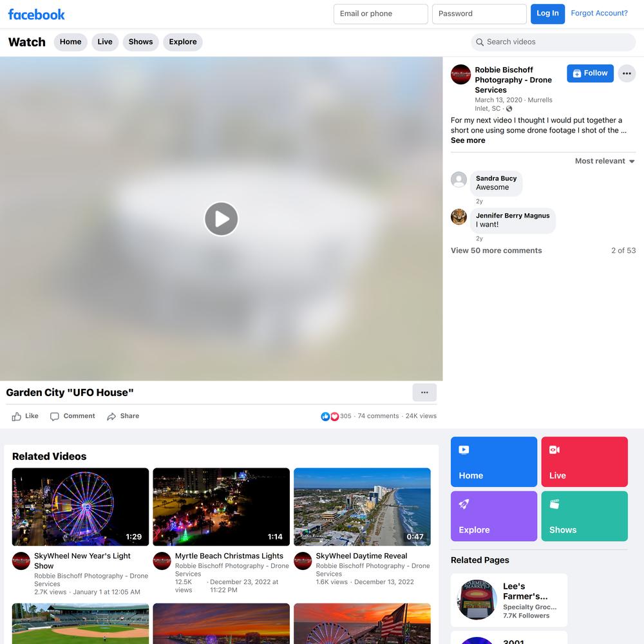Select the Shows tab in Watch bar
Screen dimensions: 644x644
140,42
